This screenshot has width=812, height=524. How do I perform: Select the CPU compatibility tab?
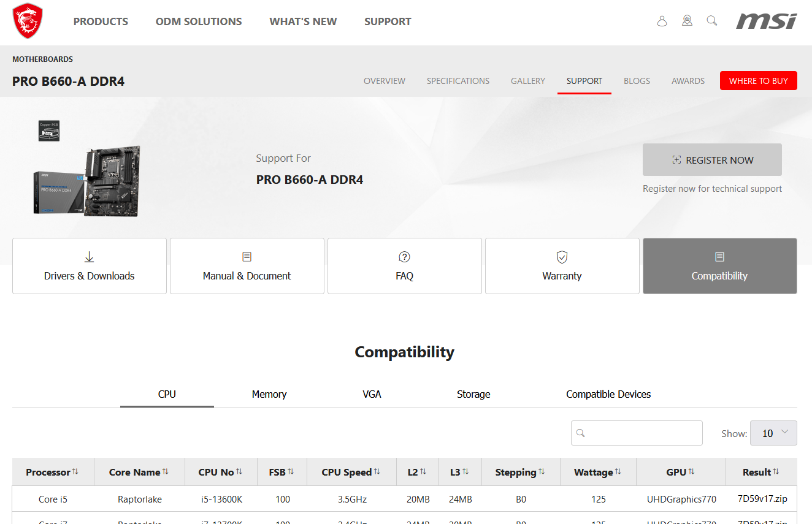tap(167, 394)
